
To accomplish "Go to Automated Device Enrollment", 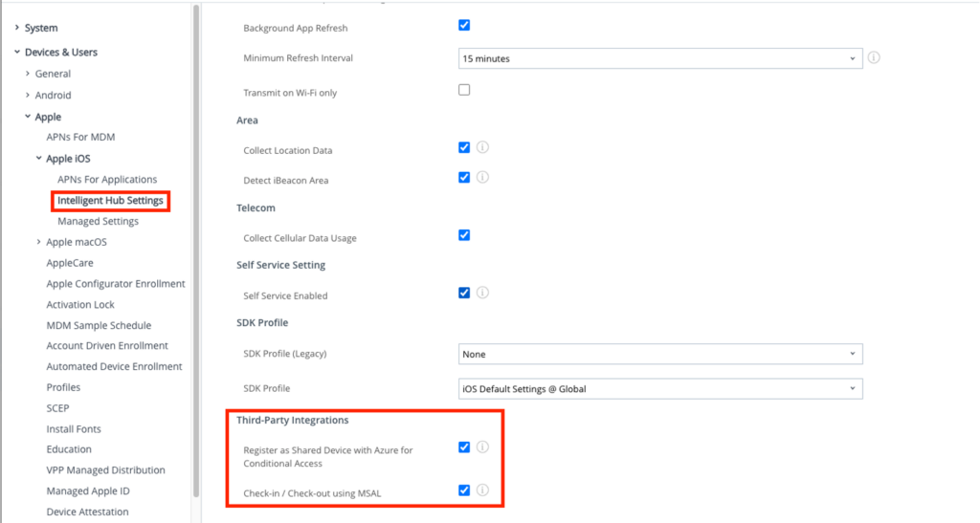I will point(114,366).
